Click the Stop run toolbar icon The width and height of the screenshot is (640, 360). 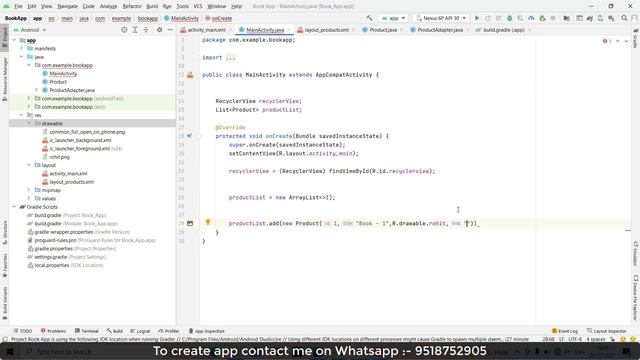point(553,18)
